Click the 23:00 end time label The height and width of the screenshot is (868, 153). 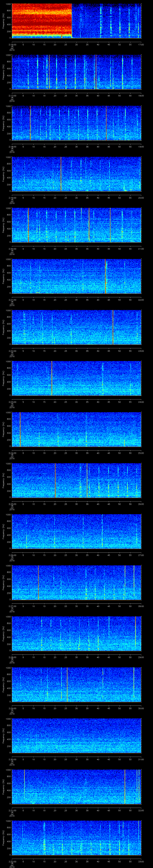click(x=141, y=351)
